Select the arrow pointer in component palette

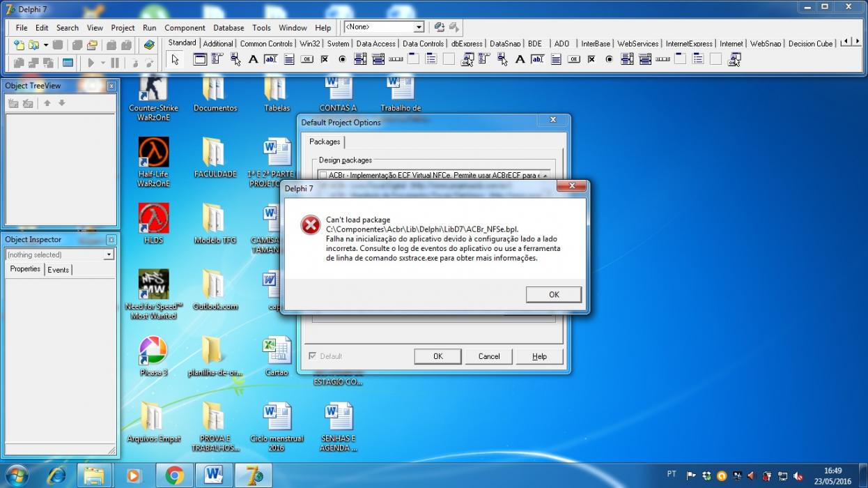pos(175,60)
